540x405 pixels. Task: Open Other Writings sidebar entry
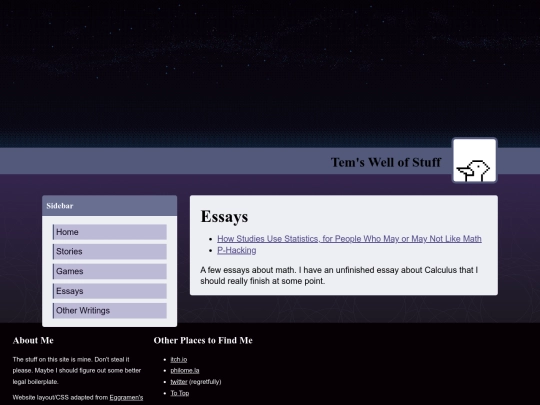pyautogui.click(x=110, y=311)
